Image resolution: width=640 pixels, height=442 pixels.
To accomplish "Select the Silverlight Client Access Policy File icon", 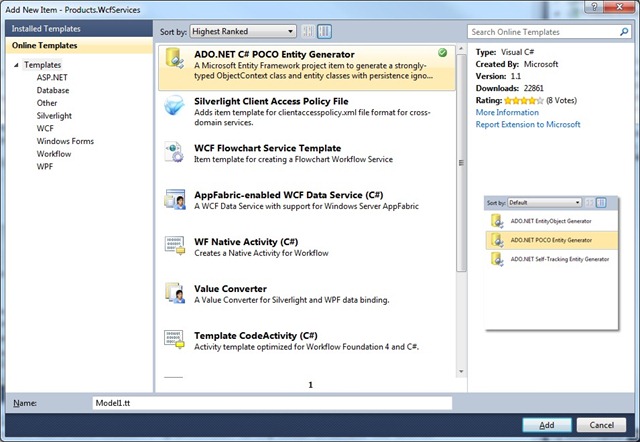I will coord(175,108).
